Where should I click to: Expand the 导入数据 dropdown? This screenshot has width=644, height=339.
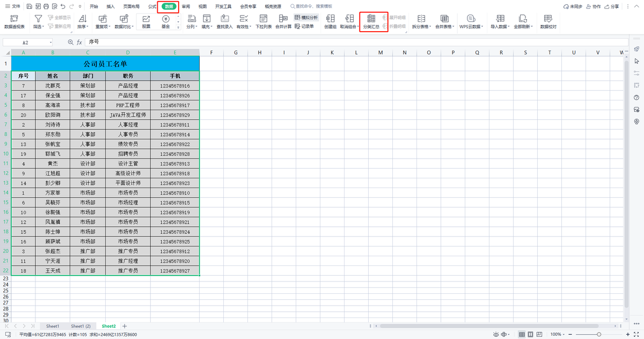[509, 27]
